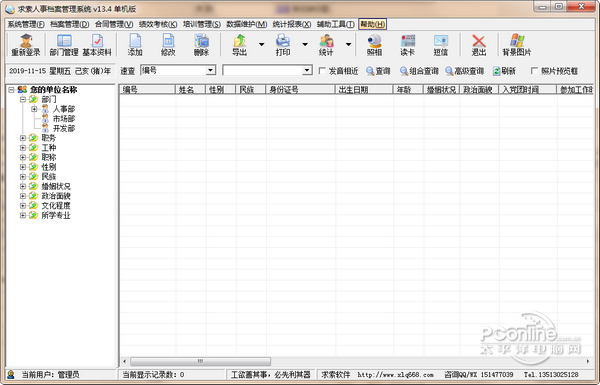Click the 打印 print icon
Viewport: 600px width, 385px height.
pos(283,45)
